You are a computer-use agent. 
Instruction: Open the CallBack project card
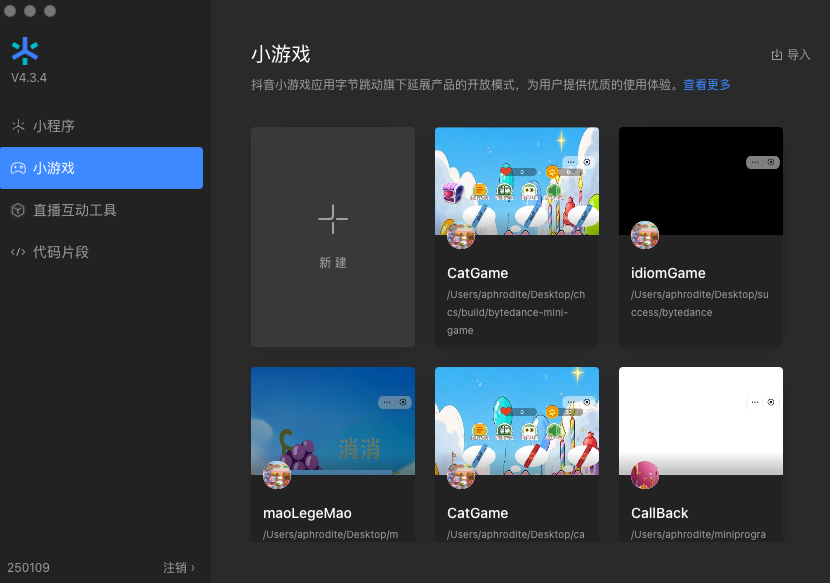(701, 454)
